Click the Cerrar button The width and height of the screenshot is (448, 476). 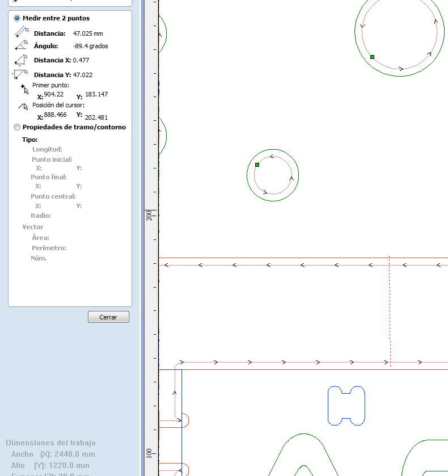[108, 317]
